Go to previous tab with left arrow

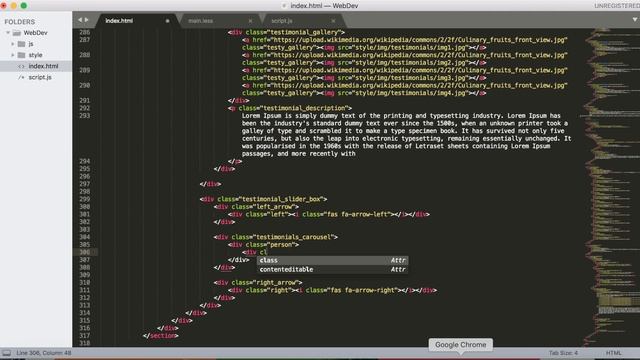[x=80, y=20]
